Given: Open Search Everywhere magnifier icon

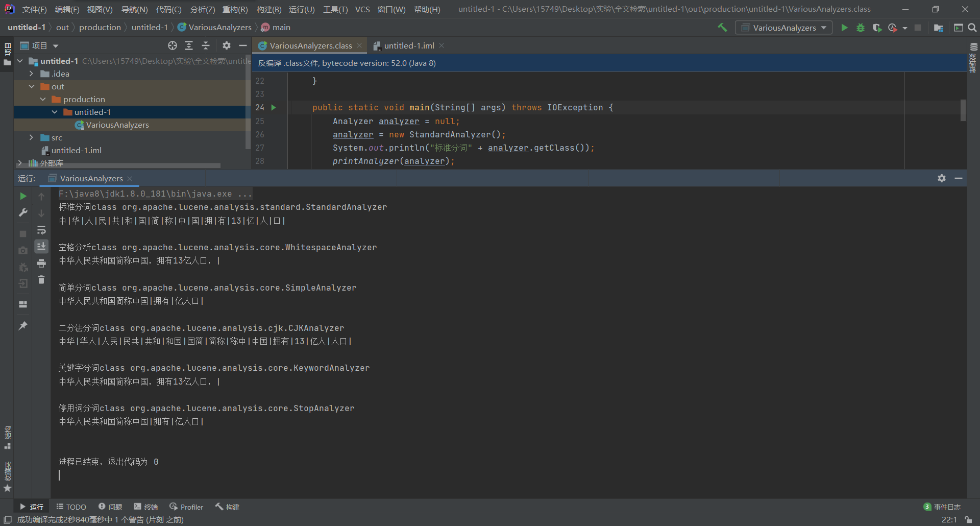Looking at the screenshot, I should click(972, 28).
